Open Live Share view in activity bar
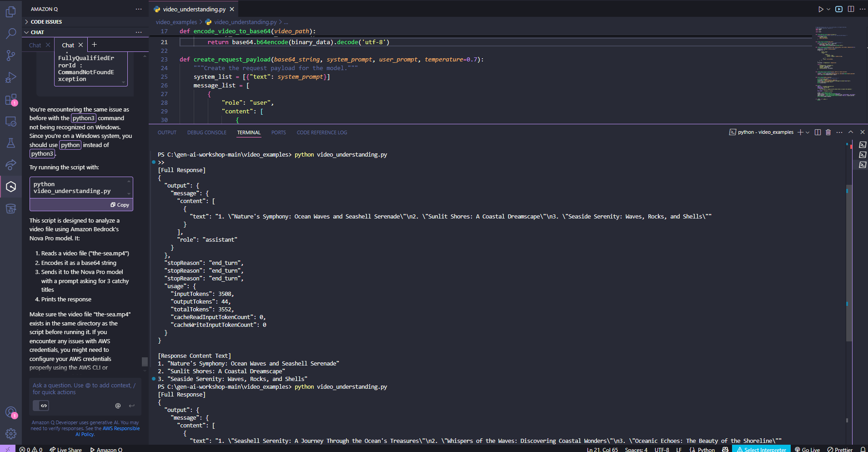 pyautogui.click(x=11, y=165)
